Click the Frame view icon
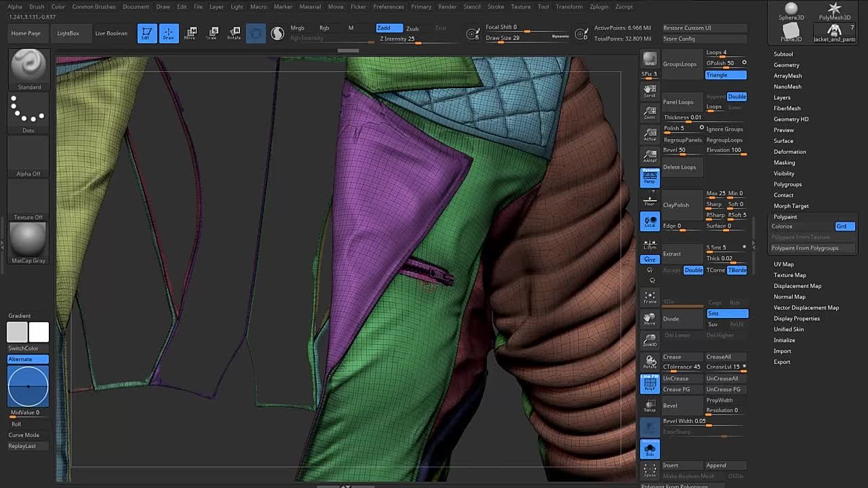The image size is (868, 488). coord(650,297)
